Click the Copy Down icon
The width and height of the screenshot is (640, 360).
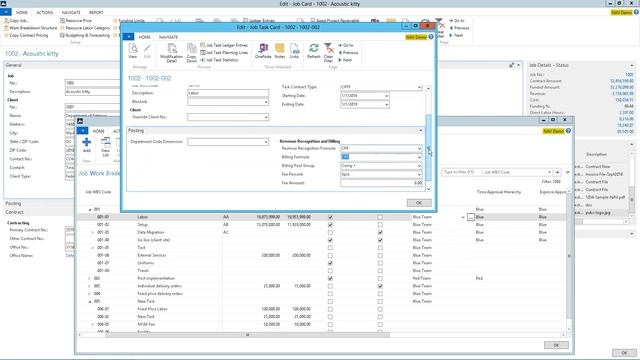click(191, 53)
